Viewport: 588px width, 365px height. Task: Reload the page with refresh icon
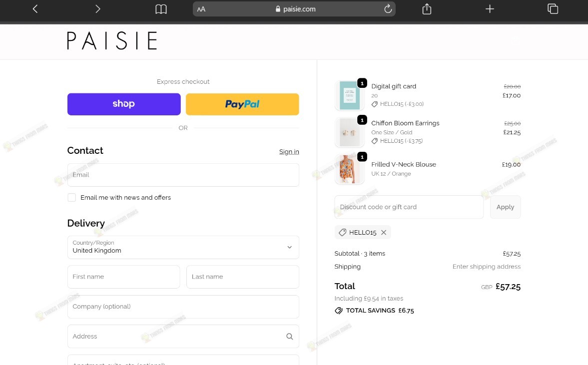388,8
